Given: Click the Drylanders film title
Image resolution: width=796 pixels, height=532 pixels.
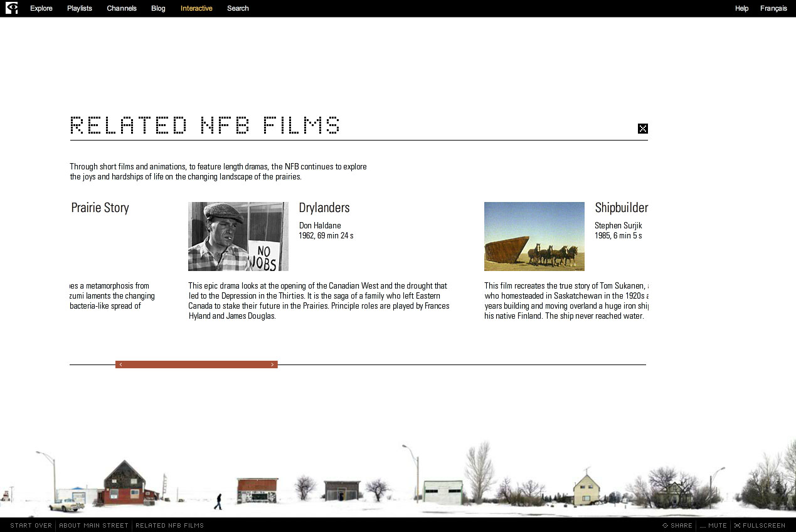Looking at the screenshot, I should (x=324, y=208).
